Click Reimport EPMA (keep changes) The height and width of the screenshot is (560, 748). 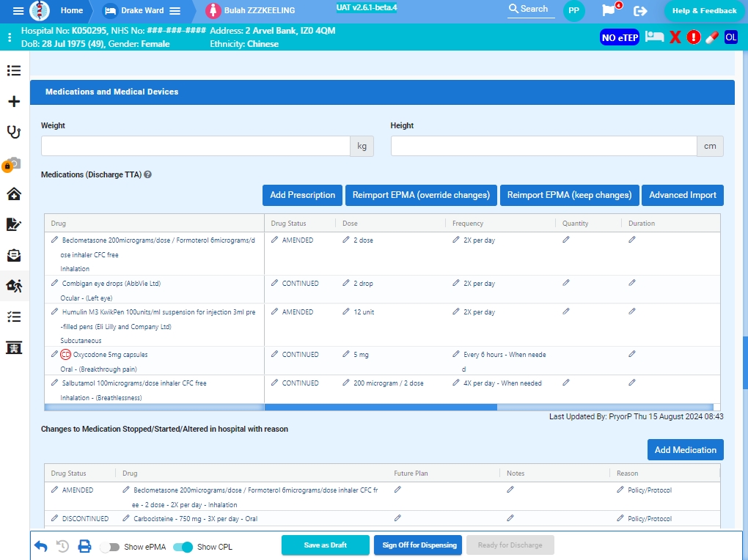(569, 195)
